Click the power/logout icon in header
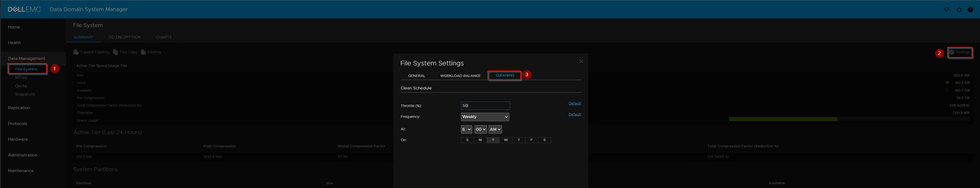This screenshot has width=980, height=188. pos(959,10)
